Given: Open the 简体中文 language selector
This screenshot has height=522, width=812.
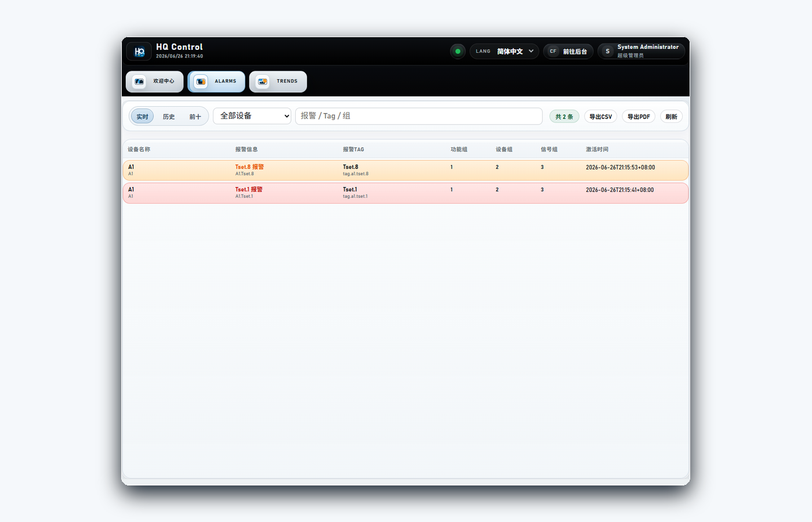Looking at the screenshot, I should pyautogui.click(x=504, y=52).
